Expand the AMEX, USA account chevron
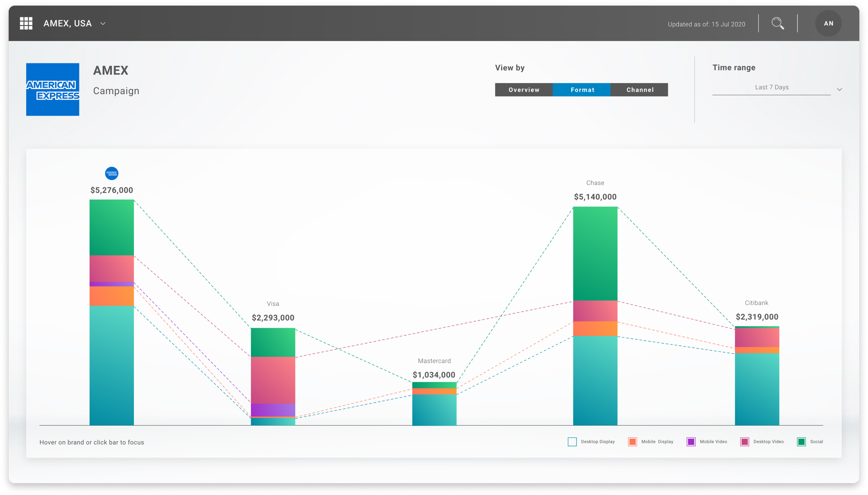The height and width of the screenshot is (495, 868). point(103,24)
